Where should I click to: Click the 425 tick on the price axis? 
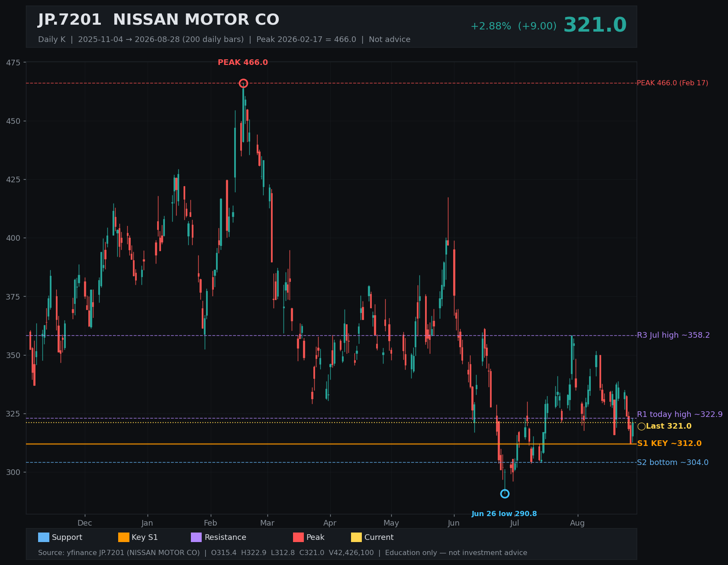13,180
